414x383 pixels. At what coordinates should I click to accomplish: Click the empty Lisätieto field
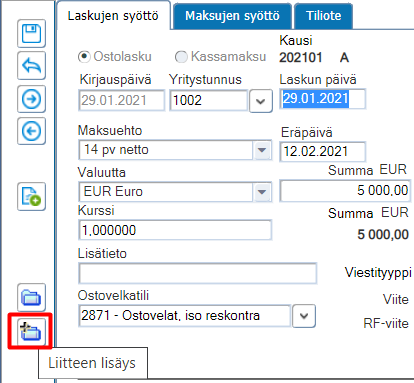(x=197, y=273)
